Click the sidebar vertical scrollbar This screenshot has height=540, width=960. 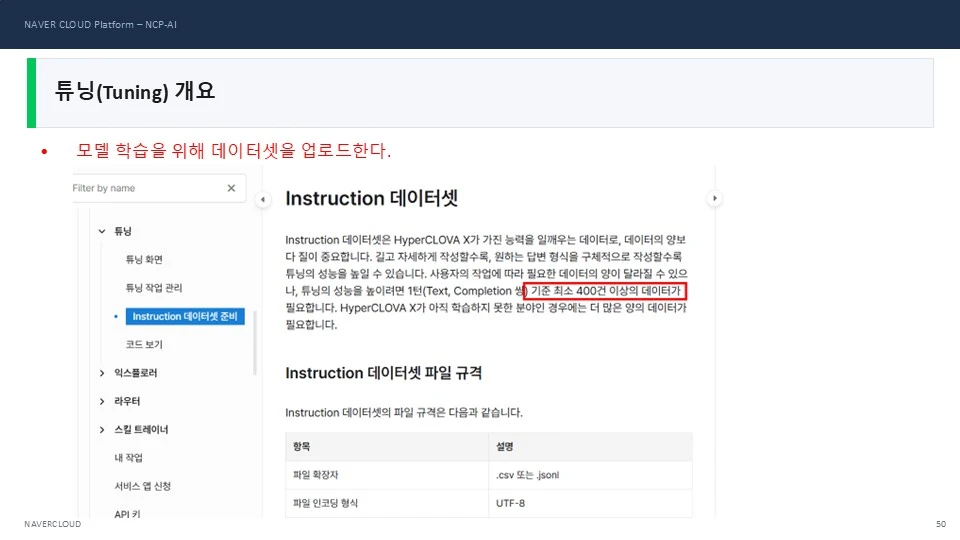coord(255,343)
